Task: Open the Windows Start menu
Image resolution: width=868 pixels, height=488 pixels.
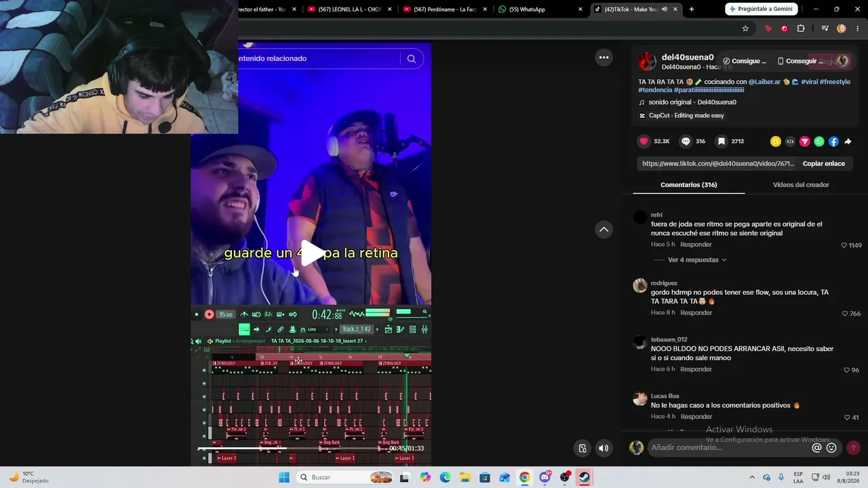Action: (x=284, y=477)
